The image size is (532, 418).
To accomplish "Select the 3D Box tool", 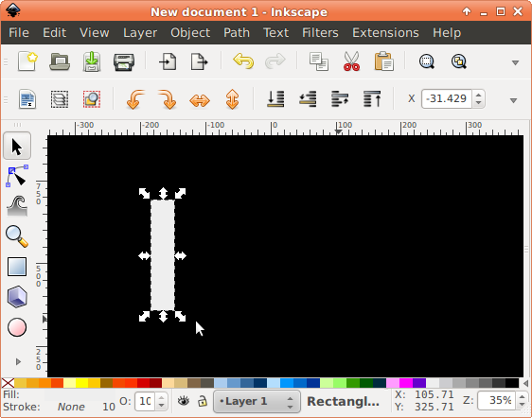I will click(17, 297).
